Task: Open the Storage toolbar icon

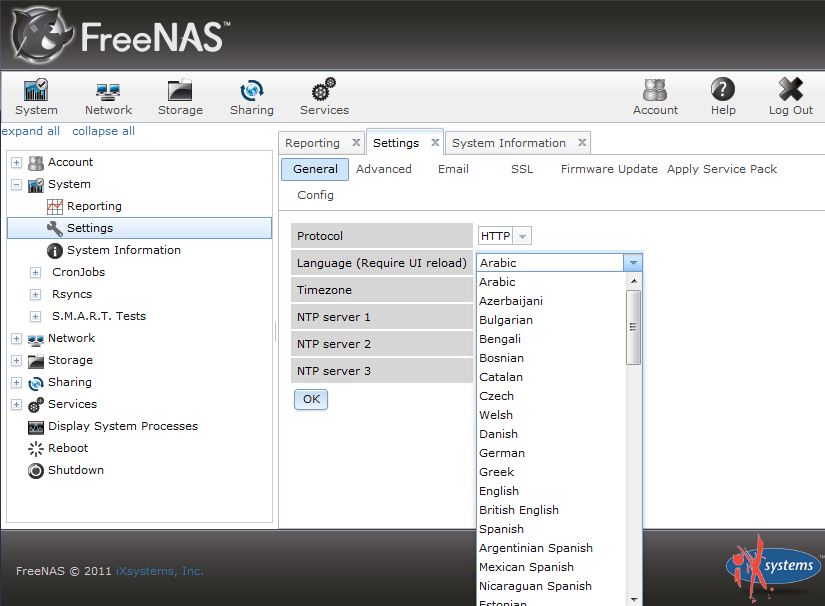Action: 180,91
